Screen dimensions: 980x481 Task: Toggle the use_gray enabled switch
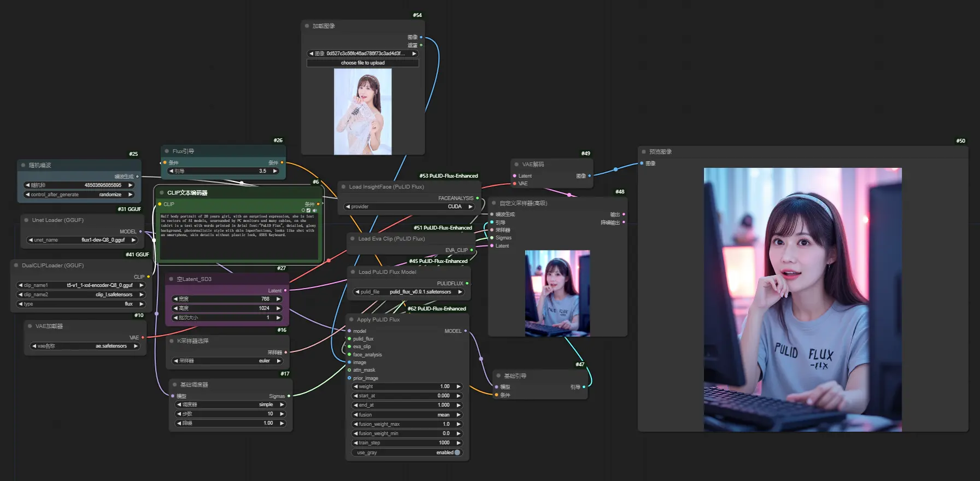pos(457,453)
